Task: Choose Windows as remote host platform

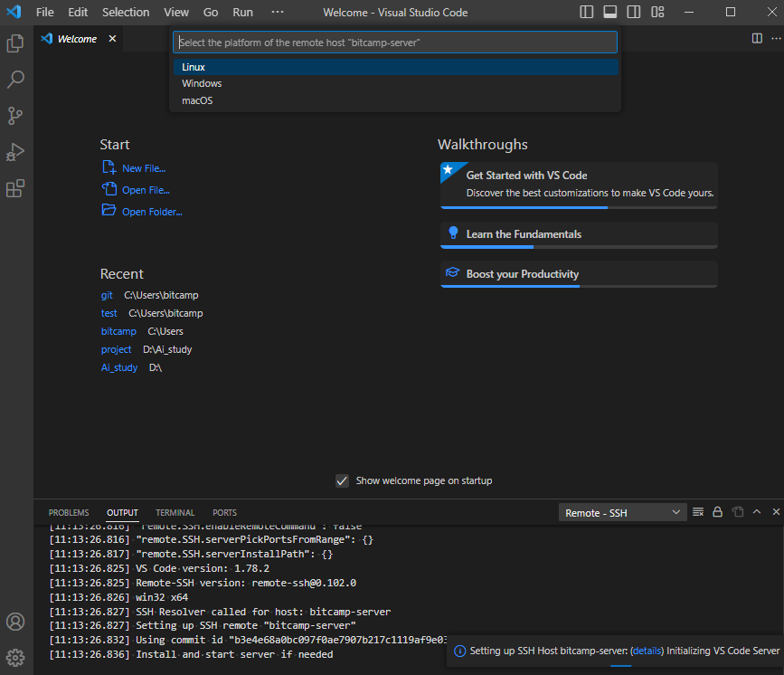Action: (x=395, y=83)
